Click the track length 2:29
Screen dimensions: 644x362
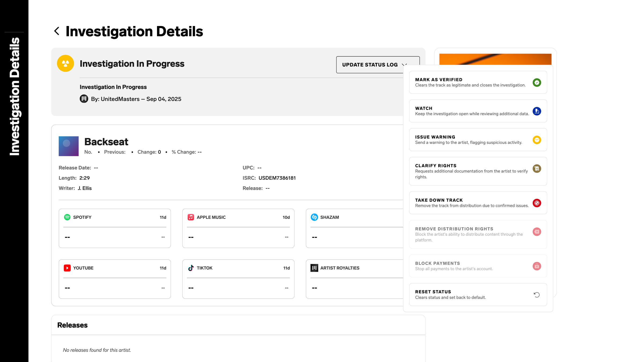tap(85, 178)
